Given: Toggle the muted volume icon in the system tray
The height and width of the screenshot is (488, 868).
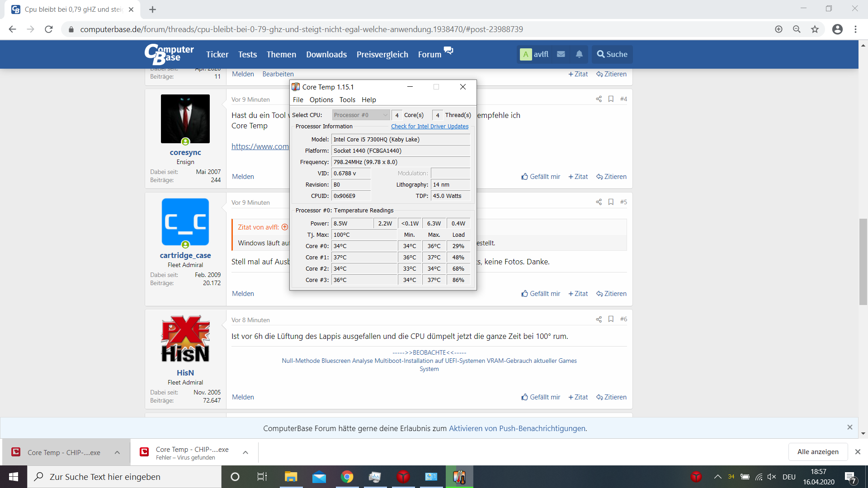Looking at the screenshot, I should click(772, 477).
